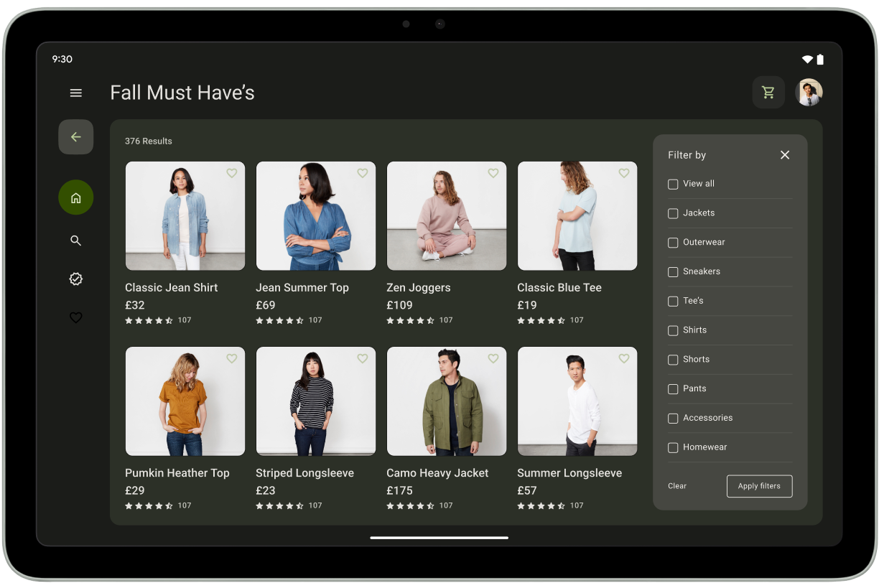The height and width of the screenshot is (588, 879).
Task: View the Striped Longsleeve product image
Action: coord(316,401)
